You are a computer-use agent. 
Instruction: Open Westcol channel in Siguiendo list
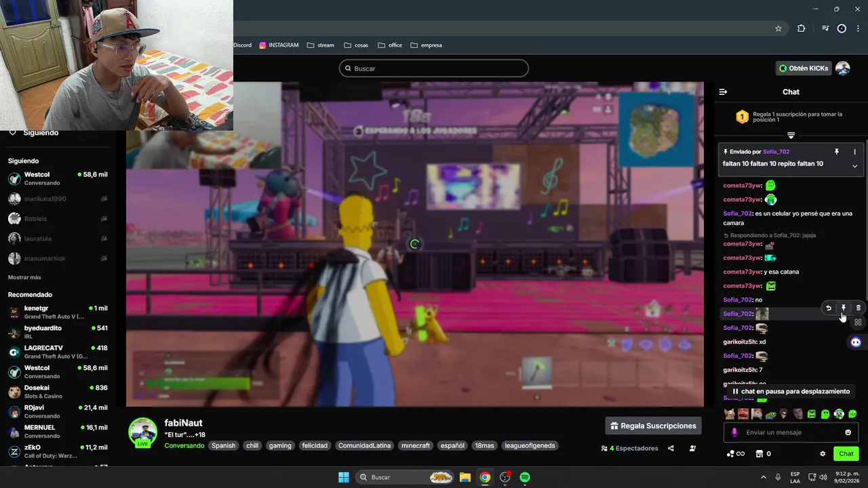58,178
